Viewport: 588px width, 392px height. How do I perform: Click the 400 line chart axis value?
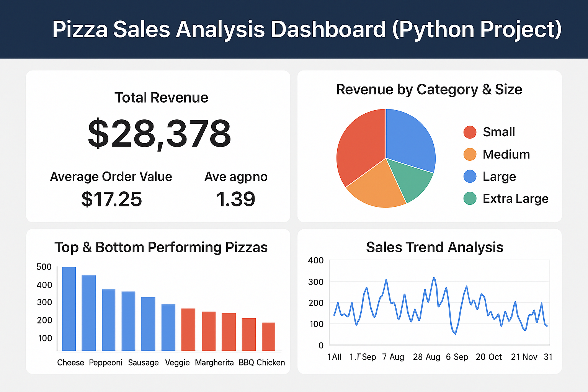coord(316,260)
